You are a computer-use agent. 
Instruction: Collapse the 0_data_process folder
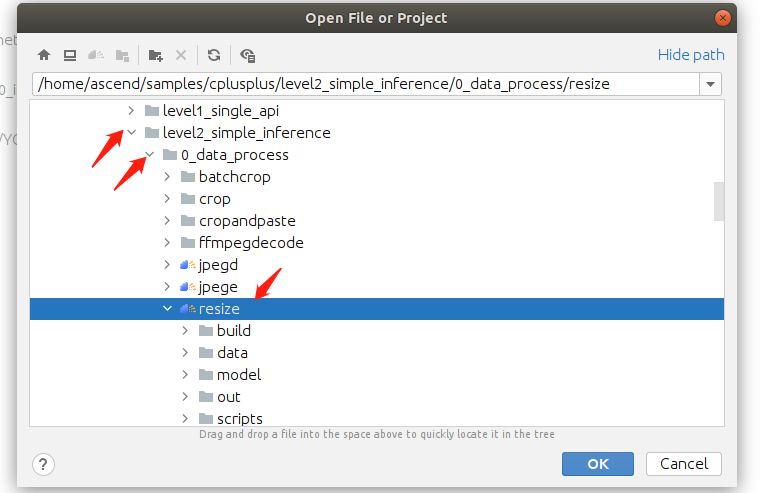pyautogui.click(x=149, y=155)
